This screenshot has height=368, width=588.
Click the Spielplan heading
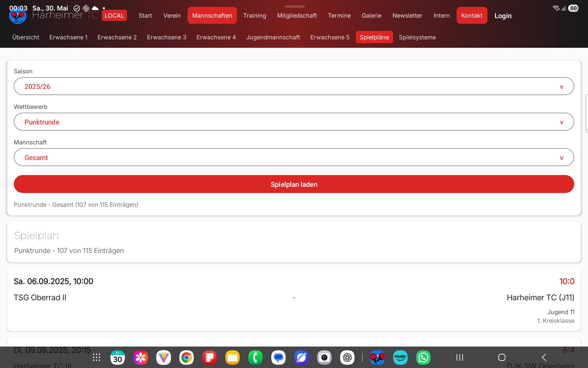pyautogui.click(x=36, y=235)
